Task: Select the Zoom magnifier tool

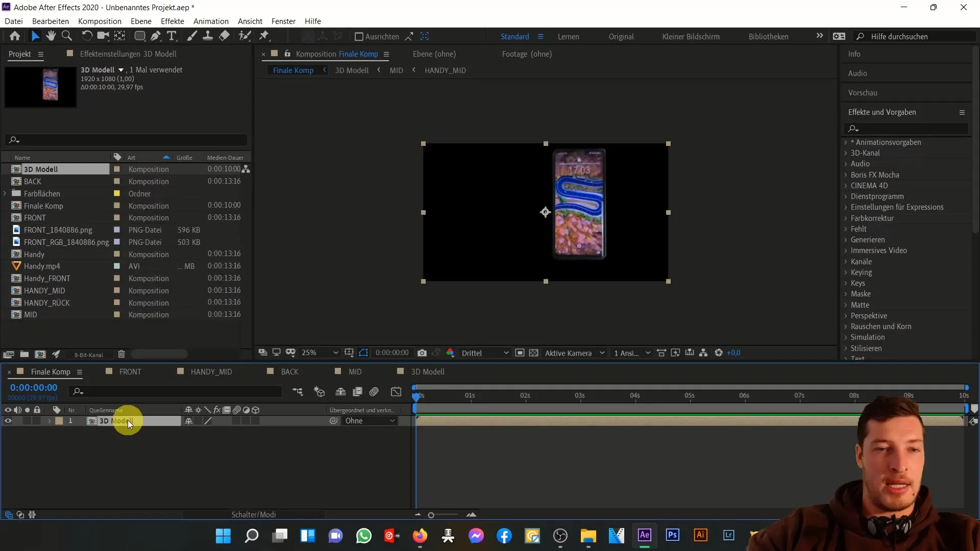Action: (x=66, y=36)
